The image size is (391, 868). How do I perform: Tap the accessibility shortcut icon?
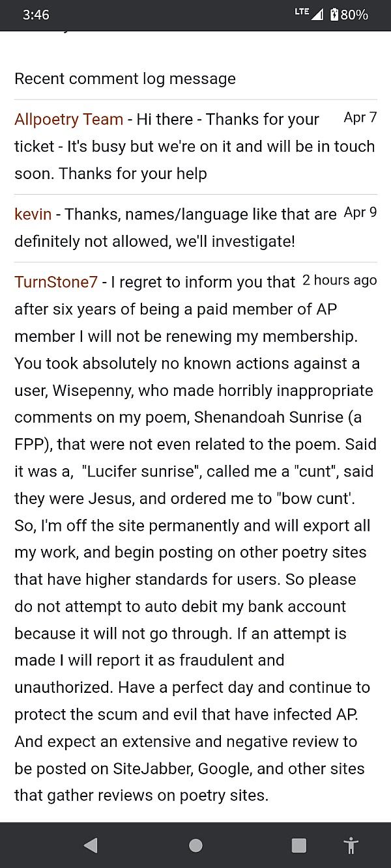pos(351,845)
